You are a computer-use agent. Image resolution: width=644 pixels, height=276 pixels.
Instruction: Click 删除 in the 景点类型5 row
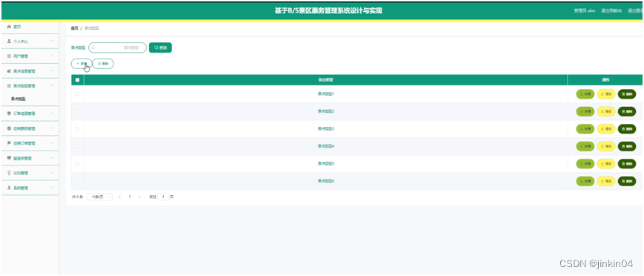click(627, 164)
